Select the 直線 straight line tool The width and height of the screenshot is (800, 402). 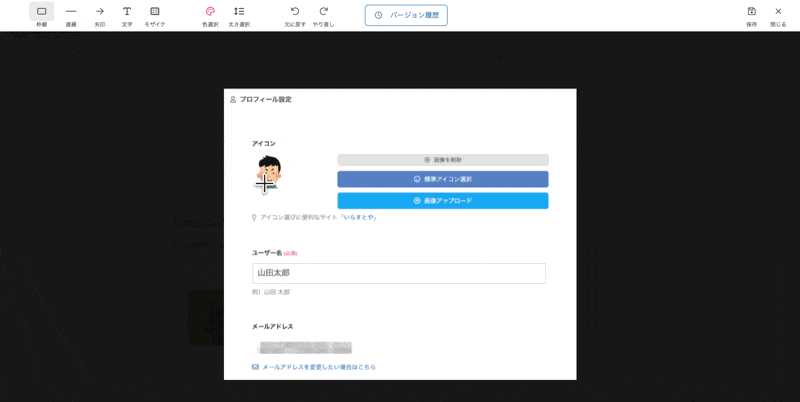tap(71, 15)
